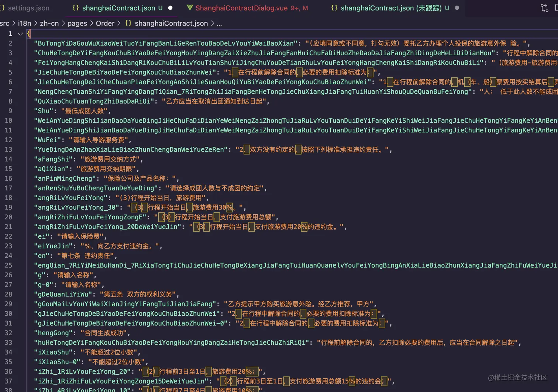Click the "JieChuHeTongDeBiYaoDeFeiYongKouChuBiaoZhunWei" key on line 5
This screenshot has width=558, height=392.
pyautogui.click(x=125, y=72)
